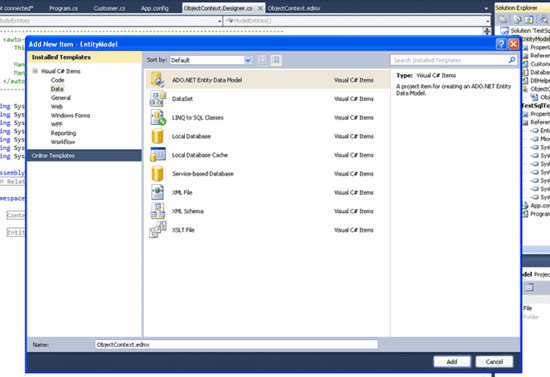The height and width of the screenshot is (377, 550).
Task: Switch to medium icons list view
Action: pyautogui.click(x=276, y=60)
